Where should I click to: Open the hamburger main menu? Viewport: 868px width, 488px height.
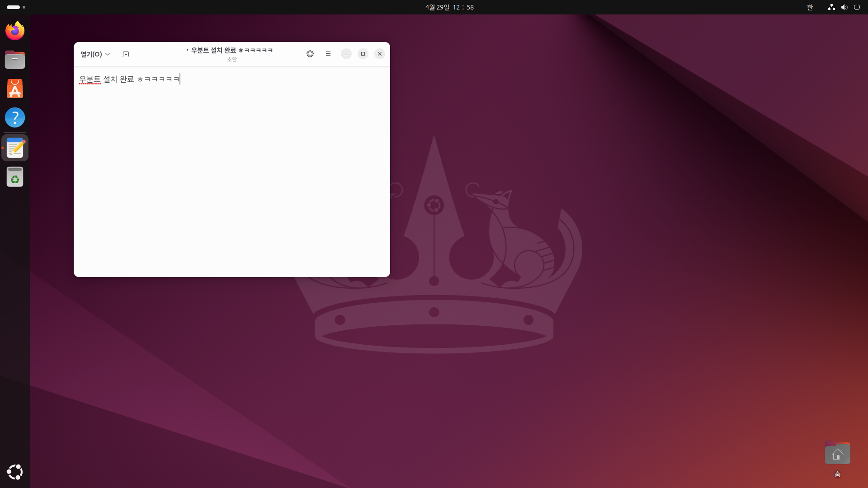(328, 54)
